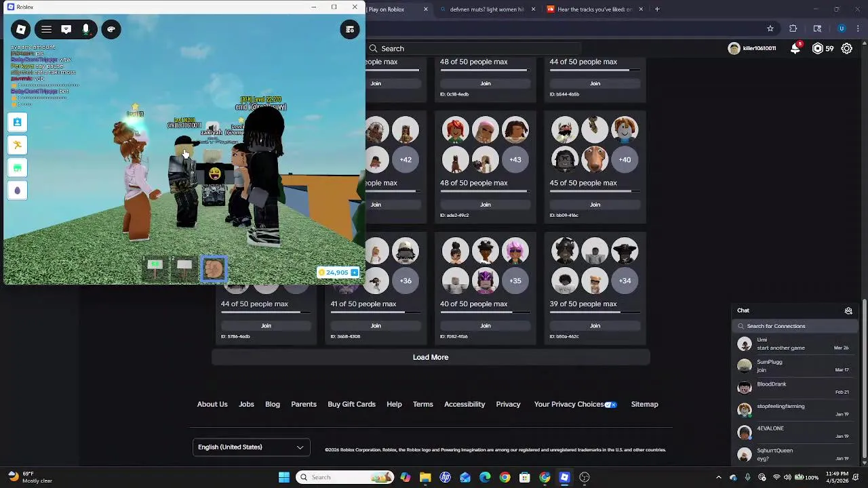Open the Roblox logo menu in game window
Image resolution: width=868 pixels, height=488 pixels.
pos(20,29)
